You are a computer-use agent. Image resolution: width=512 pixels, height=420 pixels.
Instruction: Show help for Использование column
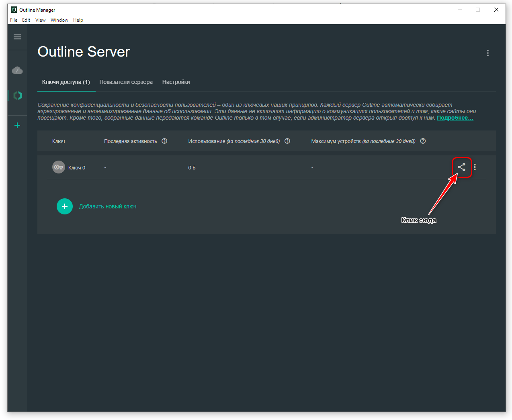point(287,141)
